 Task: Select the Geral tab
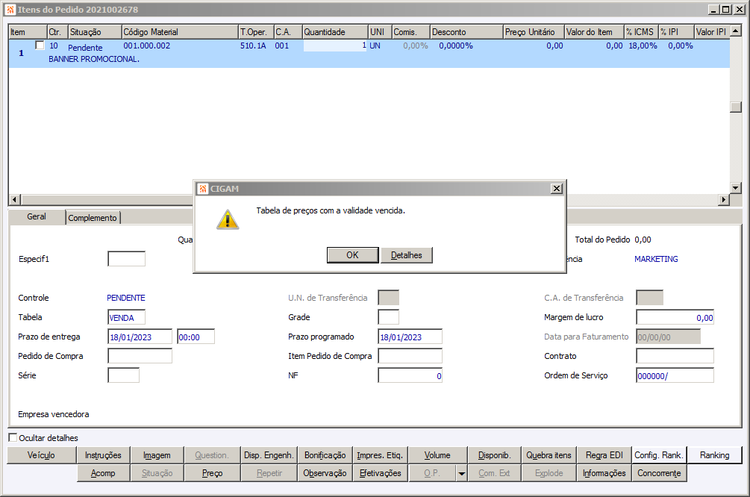pyautogui.click(x=36, y=217)
